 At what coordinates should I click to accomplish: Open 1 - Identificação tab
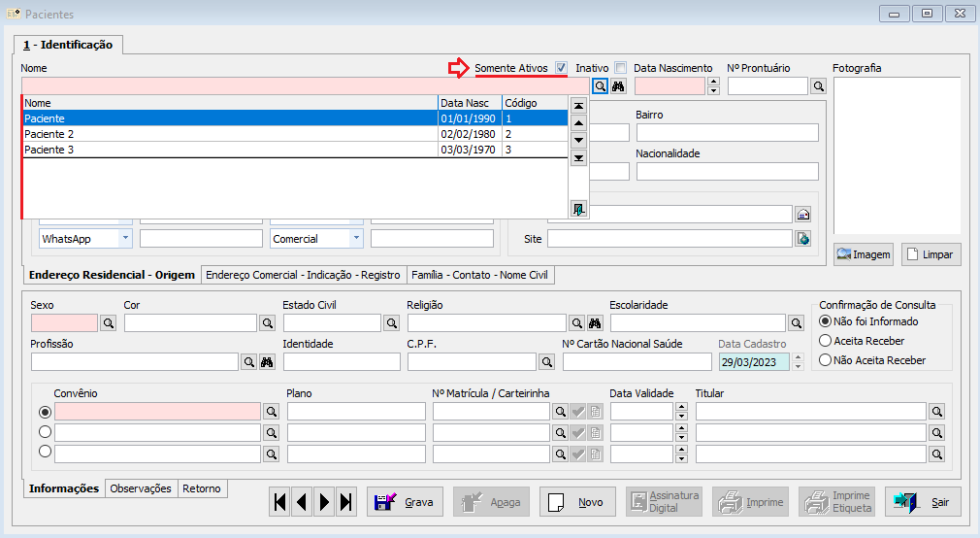coord(68,45)
